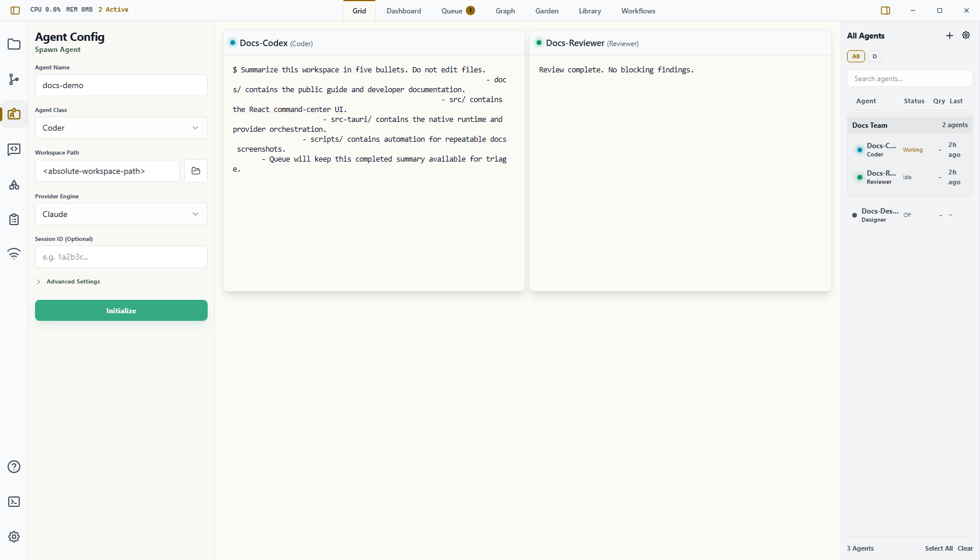Image resolution: width=980 pixels, height=560 pixels.
Task: Open the settings gear in left sidebar
Action: click(x=14, y=537)
